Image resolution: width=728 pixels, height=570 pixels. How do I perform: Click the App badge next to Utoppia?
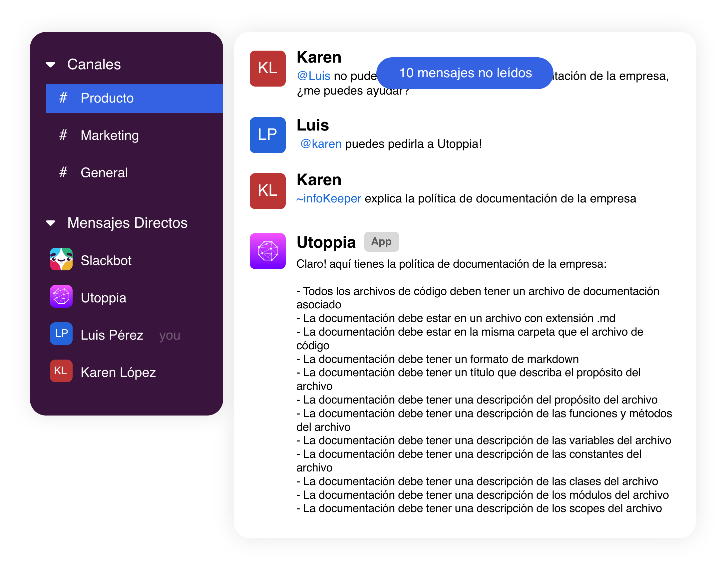point(381,242)
